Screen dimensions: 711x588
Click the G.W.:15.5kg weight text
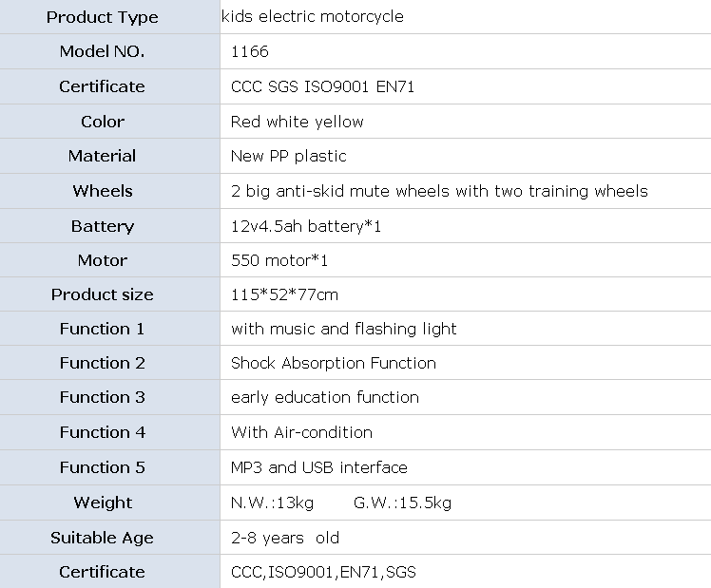click(x=402, y=503)
